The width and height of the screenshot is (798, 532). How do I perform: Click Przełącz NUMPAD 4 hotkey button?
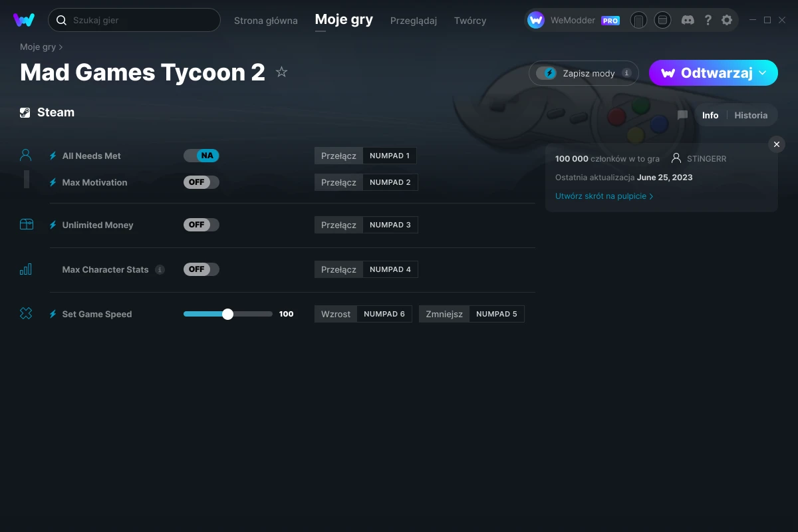tap(366, 269)
